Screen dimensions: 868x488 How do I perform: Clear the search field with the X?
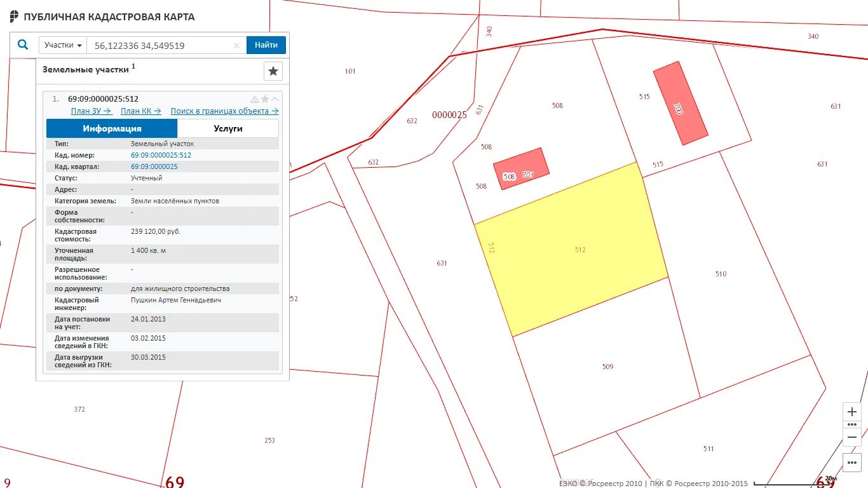point(236,45)
